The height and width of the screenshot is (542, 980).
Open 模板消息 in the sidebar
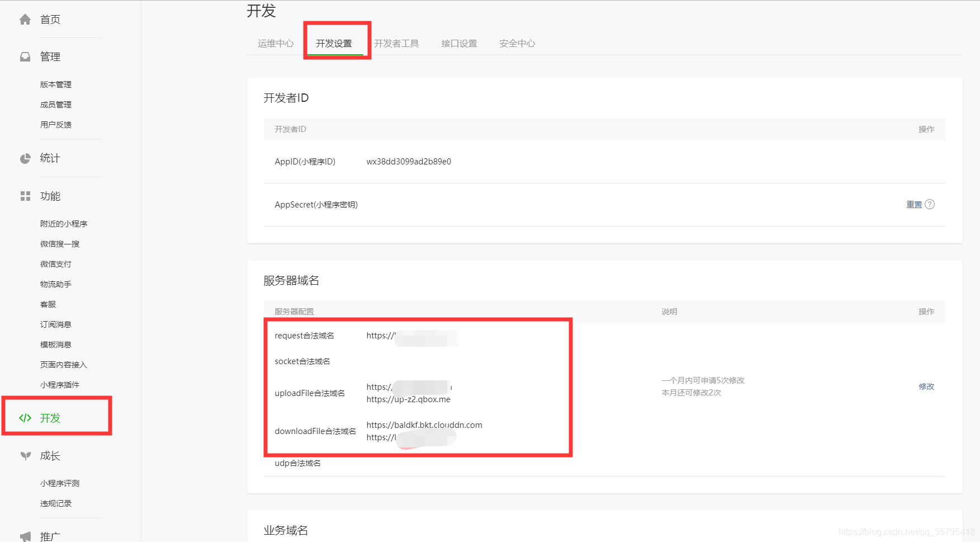[56, 345]
